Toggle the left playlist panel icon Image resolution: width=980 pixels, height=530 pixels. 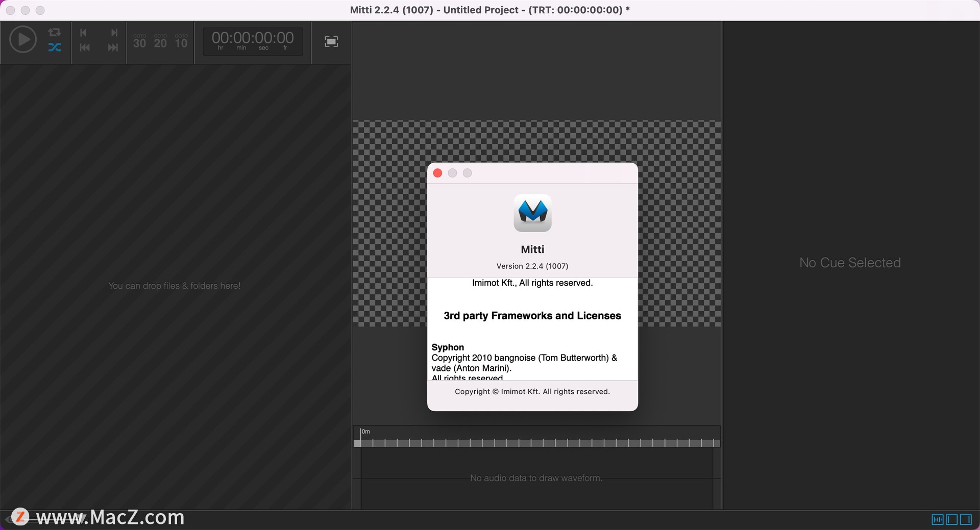[951, 519]
